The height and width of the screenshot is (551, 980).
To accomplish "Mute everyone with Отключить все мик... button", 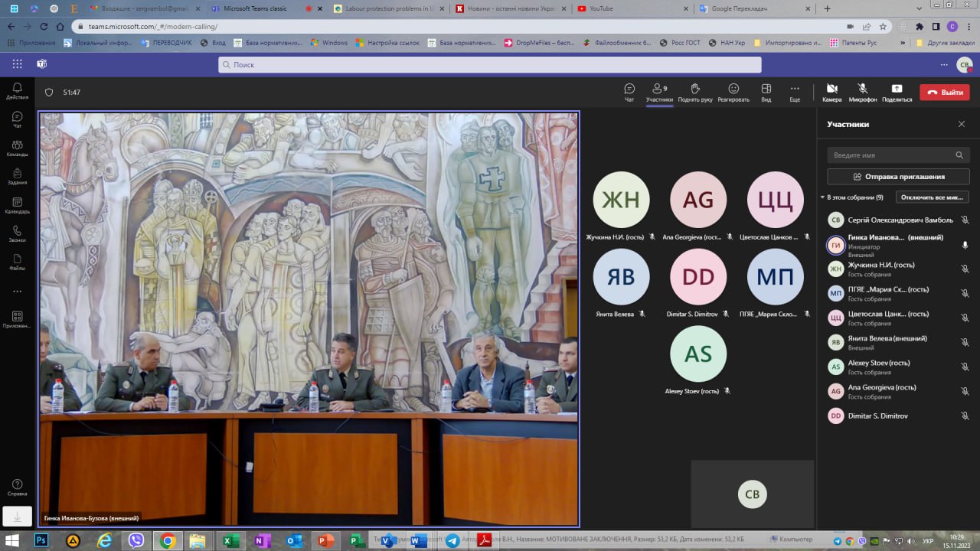I will [x=932, y=197].
